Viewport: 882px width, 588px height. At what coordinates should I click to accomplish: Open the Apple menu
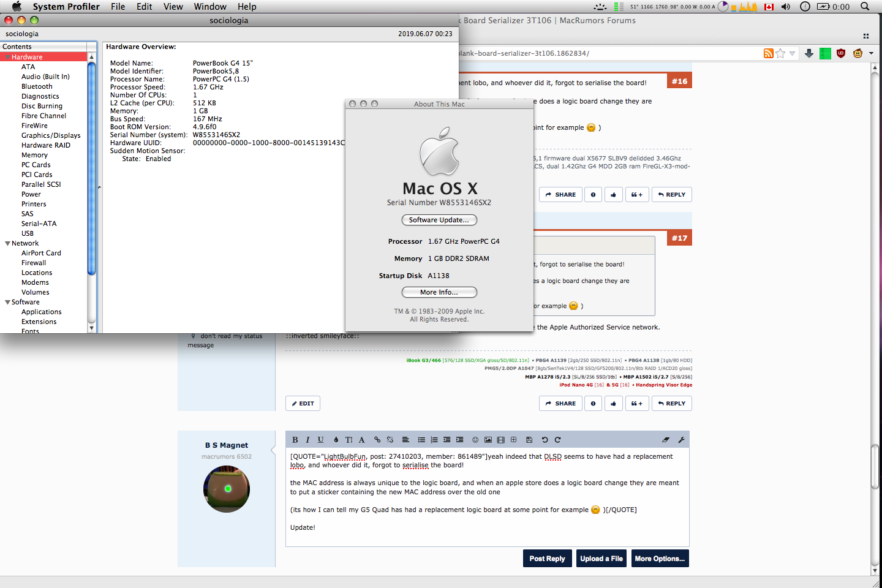[17, 7]
